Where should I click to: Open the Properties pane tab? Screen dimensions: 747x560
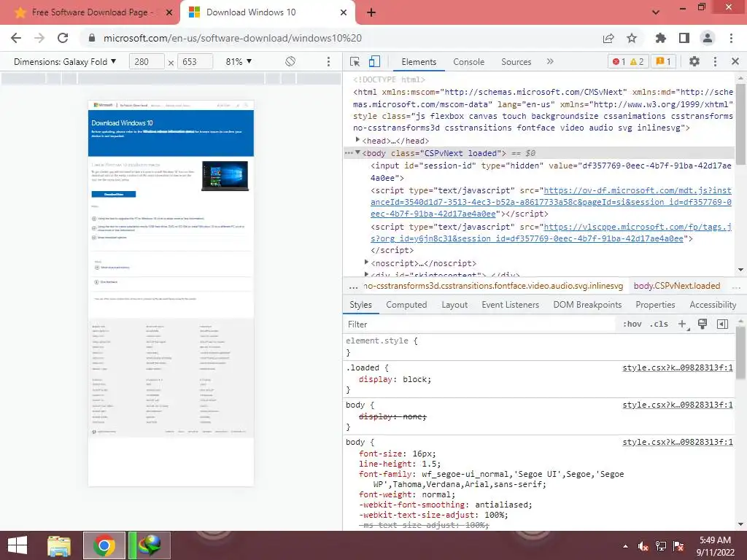coord(655,305)
